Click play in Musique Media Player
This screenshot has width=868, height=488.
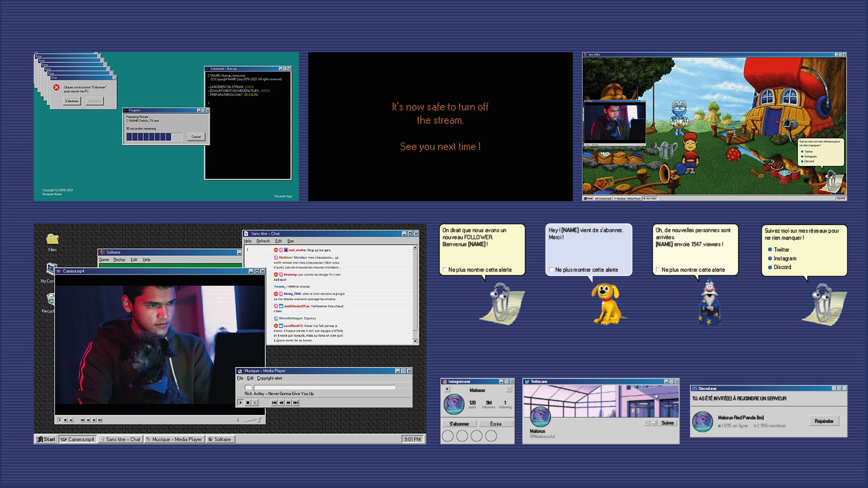241,402
